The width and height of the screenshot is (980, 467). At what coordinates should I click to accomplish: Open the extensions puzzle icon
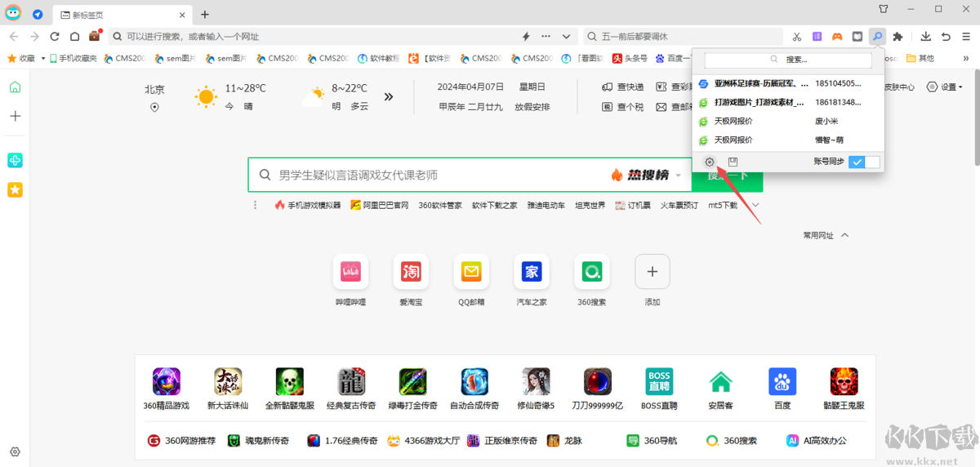pos(898,36)
